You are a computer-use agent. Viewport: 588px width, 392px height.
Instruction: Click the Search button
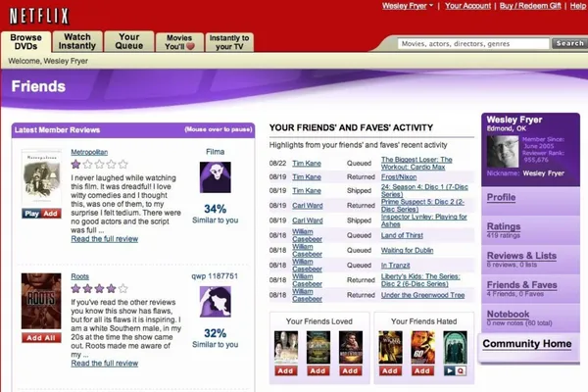click(569, 43)
